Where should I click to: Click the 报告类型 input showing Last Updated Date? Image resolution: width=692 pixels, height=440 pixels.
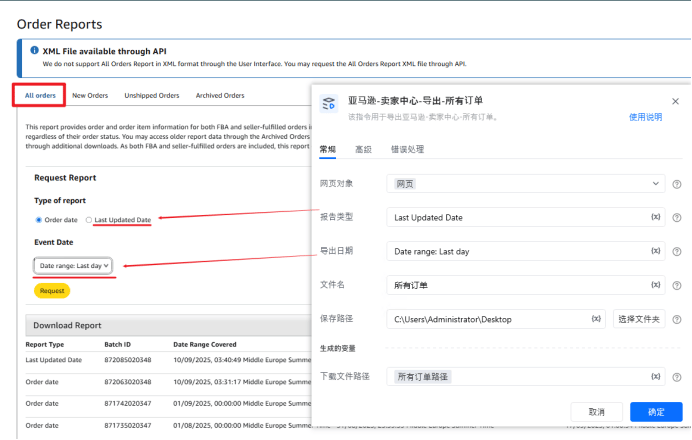click(x=525, y=218)
